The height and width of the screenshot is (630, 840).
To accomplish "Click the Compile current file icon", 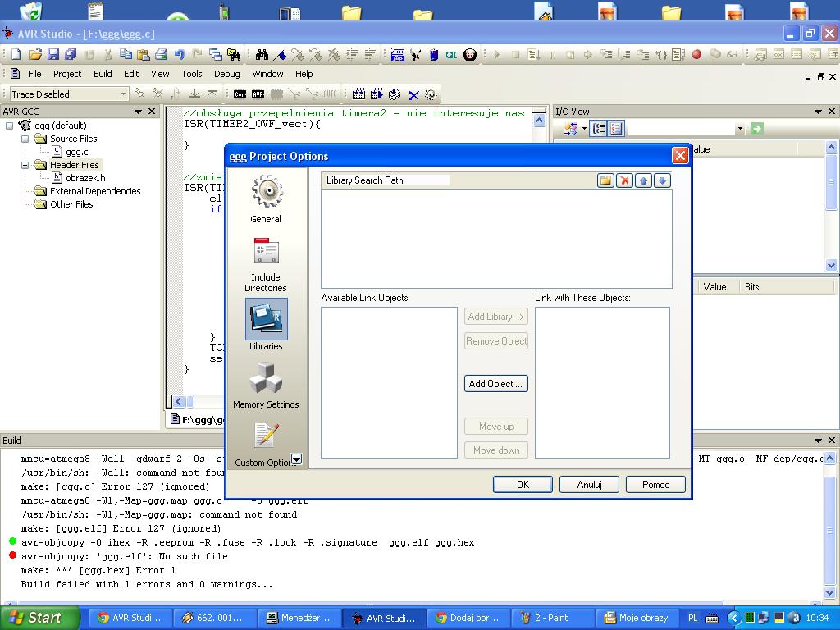I will point(395,94).
